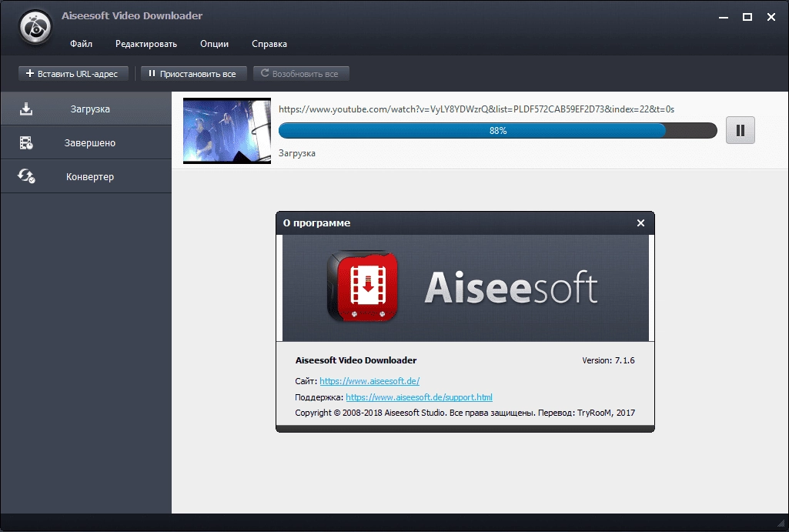Click the pause icon on Приостановить все
The width and height of the screenshot is (789, 532).
coord(152,73)
